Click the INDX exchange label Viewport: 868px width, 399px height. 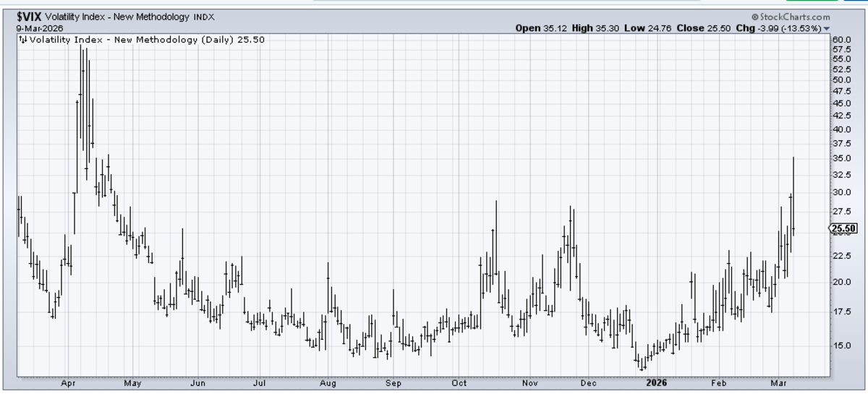204,17
